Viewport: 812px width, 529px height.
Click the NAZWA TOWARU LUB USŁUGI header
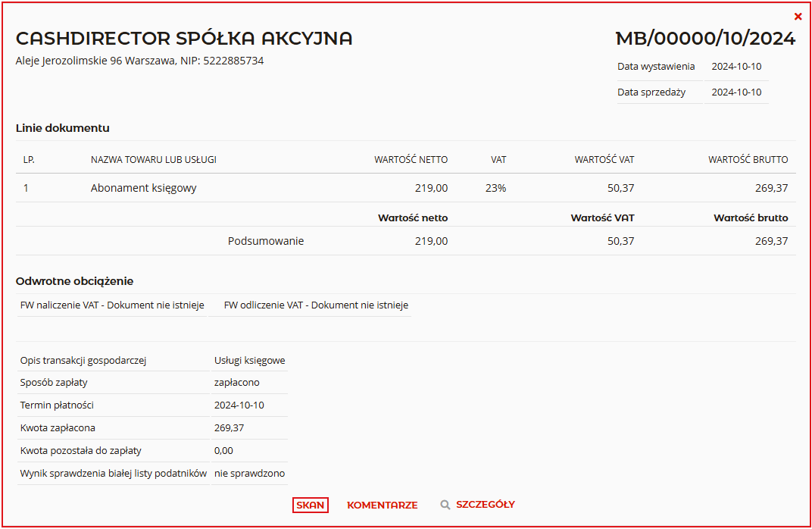(x=153, y=160)
